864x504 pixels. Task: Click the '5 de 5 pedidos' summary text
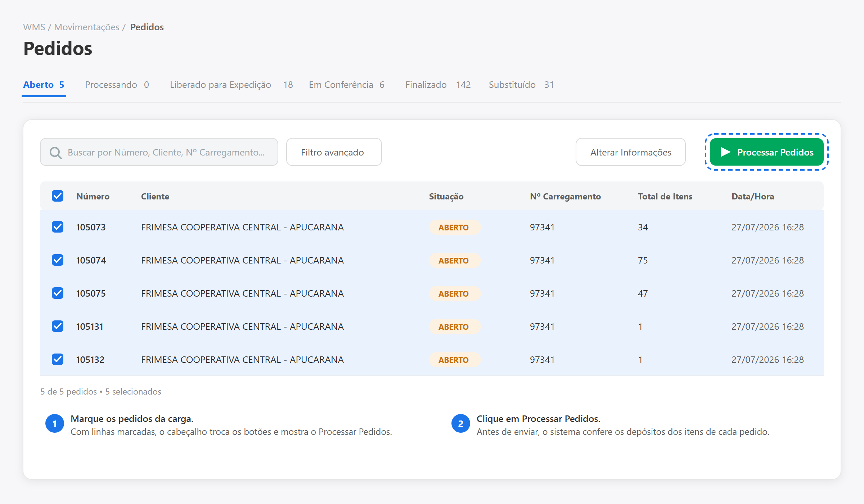69,392
